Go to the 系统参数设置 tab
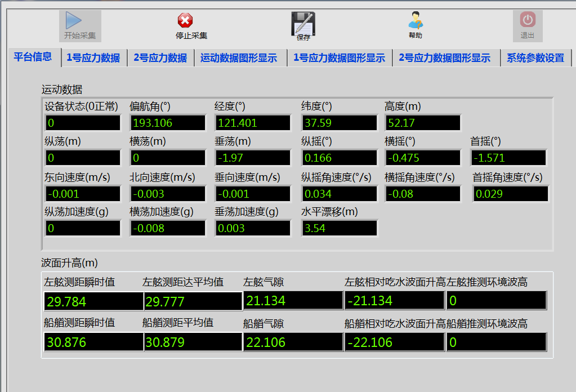Screen dimensions: 576x392 535,58
